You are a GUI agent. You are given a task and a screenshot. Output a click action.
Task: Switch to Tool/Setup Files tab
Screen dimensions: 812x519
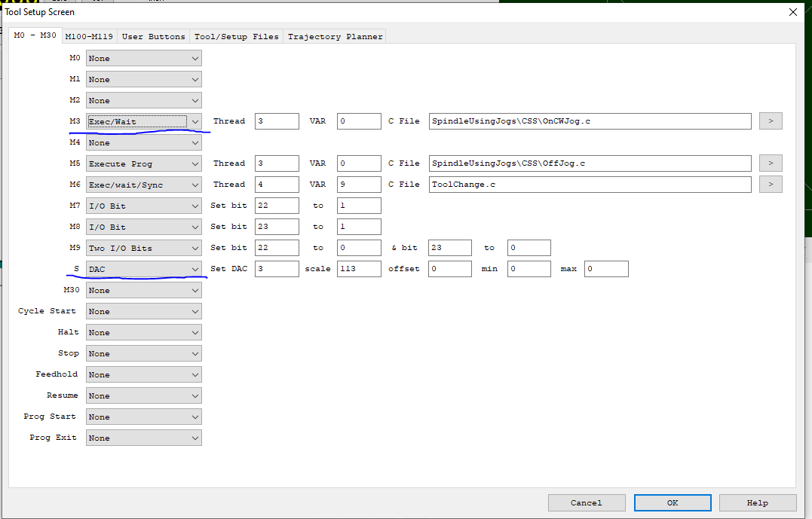click(x=236, y=36)
